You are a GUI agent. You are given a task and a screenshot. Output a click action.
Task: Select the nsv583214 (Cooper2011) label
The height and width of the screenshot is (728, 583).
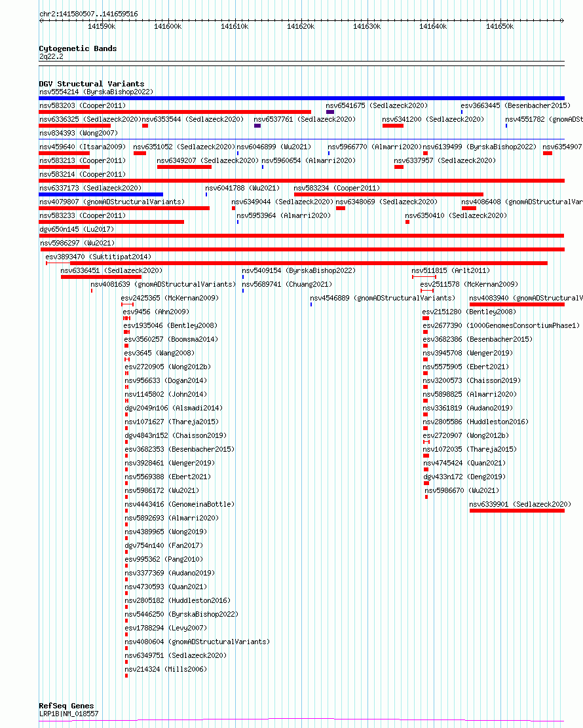tap(83, 175)
